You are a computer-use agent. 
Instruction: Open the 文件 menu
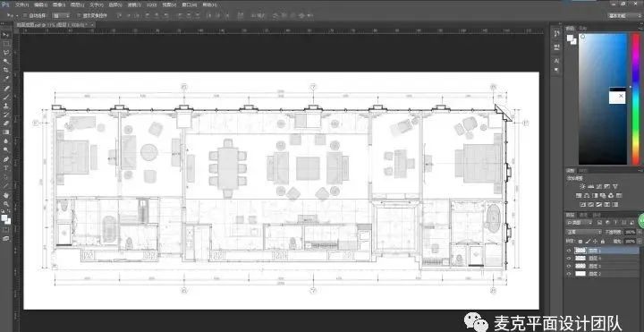coord(21,5)
